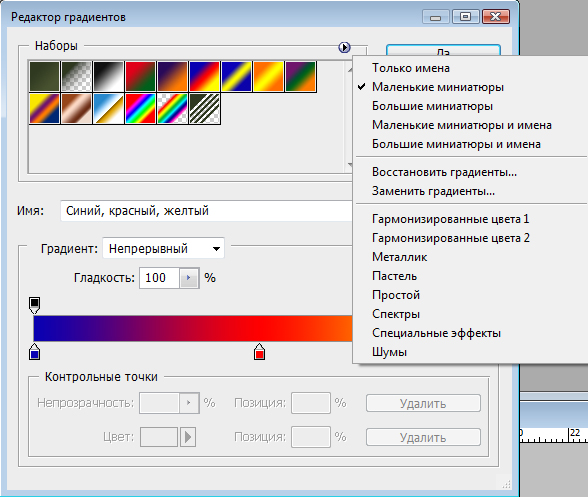The height and width of the screenshot is (497, 588).
Task: Select the red color stop marker
Action: coord(260,352)
